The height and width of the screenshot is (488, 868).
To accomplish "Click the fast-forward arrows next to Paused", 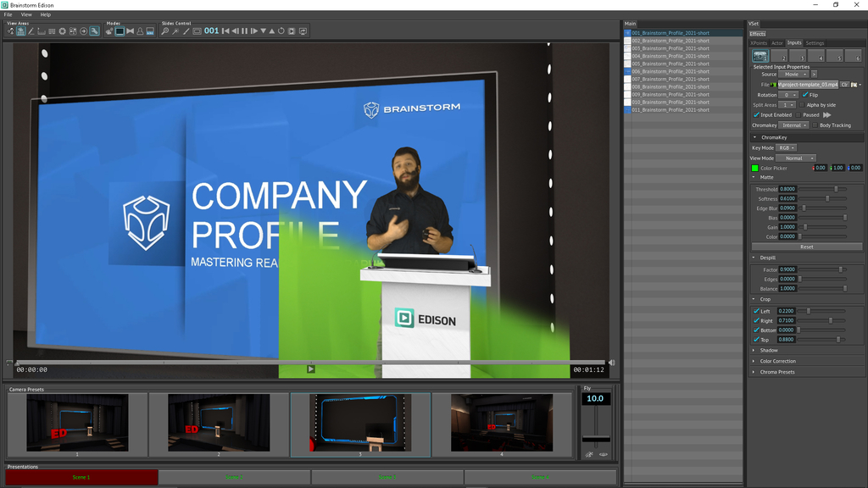I will coord(827,115).
